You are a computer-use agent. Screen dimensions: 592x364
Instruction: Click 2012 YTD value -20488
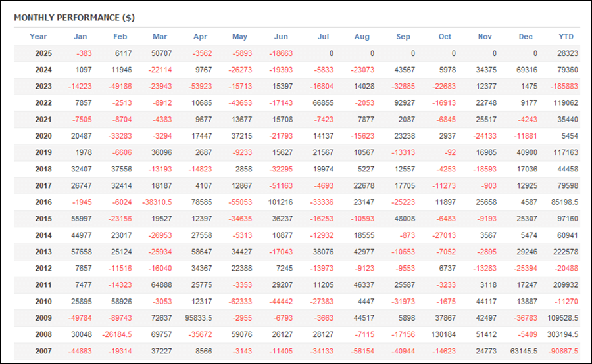[x=566, y=269]
